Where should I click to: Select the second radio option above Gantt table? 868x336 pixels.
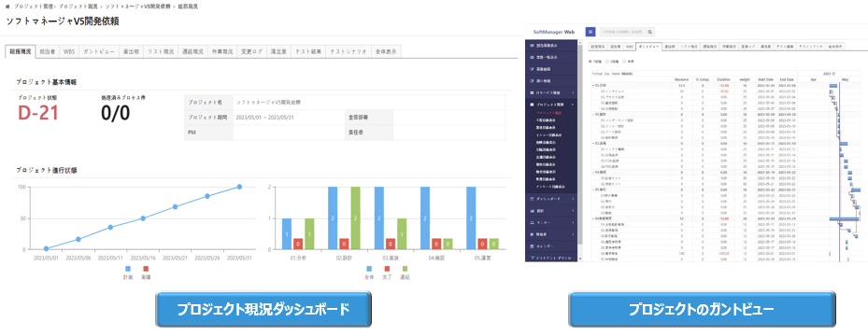point(607,62)
